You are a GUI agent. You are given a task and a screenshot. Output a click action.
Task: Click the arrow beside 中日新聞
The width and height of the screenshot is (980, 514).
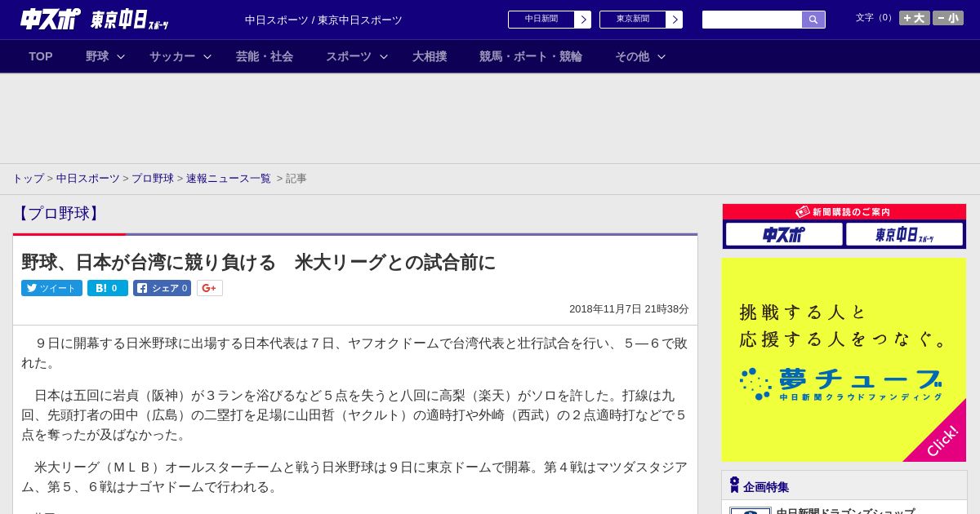coord(582,20)
